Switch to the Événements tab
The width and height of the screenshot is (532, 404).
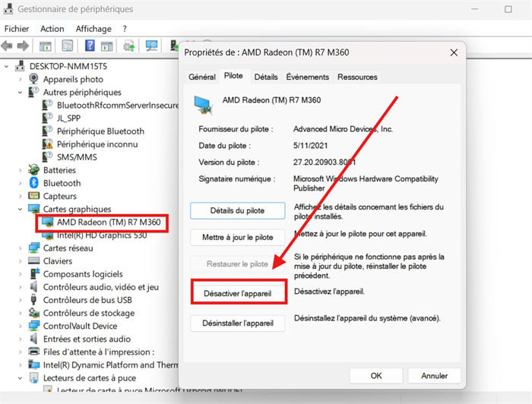point(307,77)
